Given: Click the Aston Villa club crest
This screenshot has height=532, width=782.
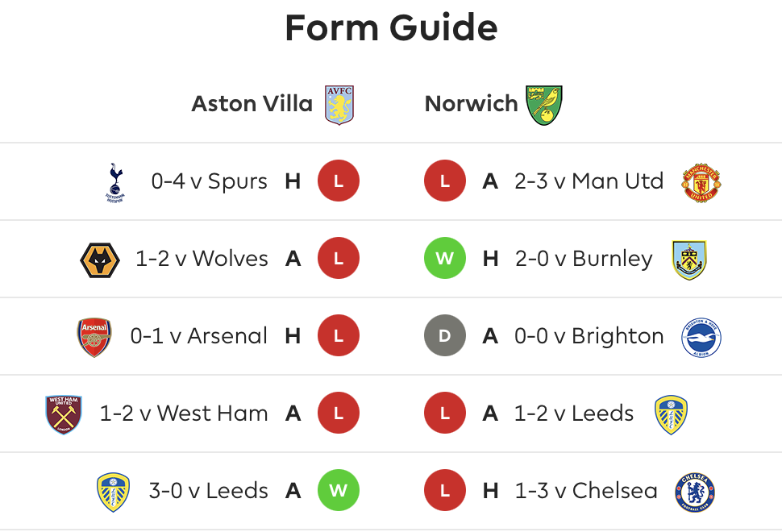Looking at the screenshot, I should [339, 105].
